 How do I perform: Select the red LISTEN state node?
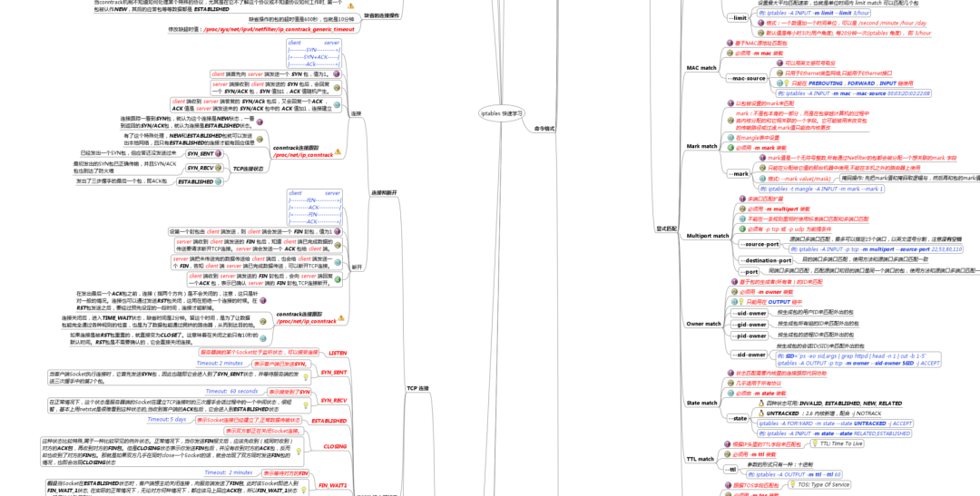(x=338, y=353)
